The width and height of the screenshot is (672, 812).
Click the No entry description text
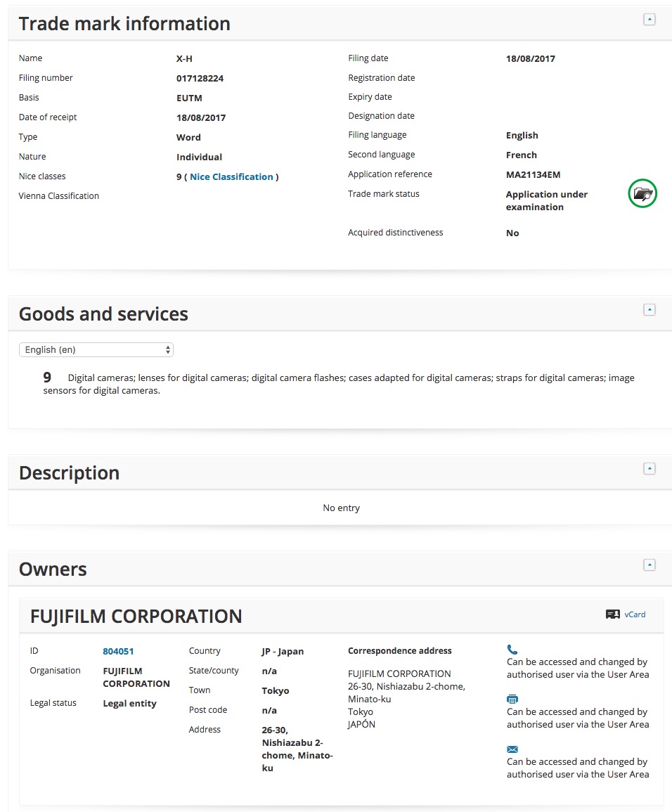coord(341,508)
